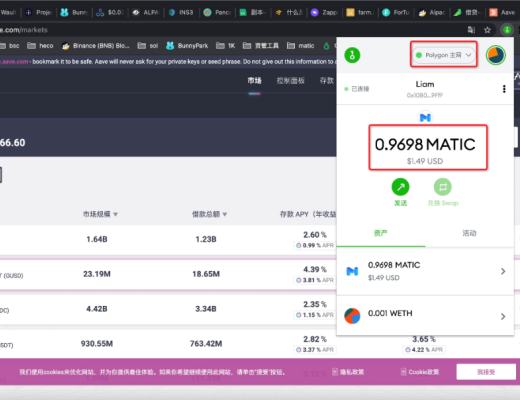Switch to the Activity tab in wallet
Viewport: 520px width, 400px height.
469,233
